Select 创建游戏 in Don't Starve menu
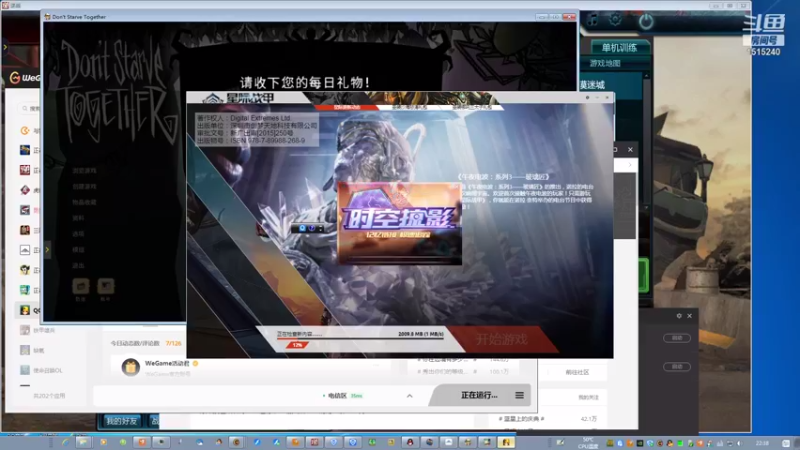 pos(84,186)
